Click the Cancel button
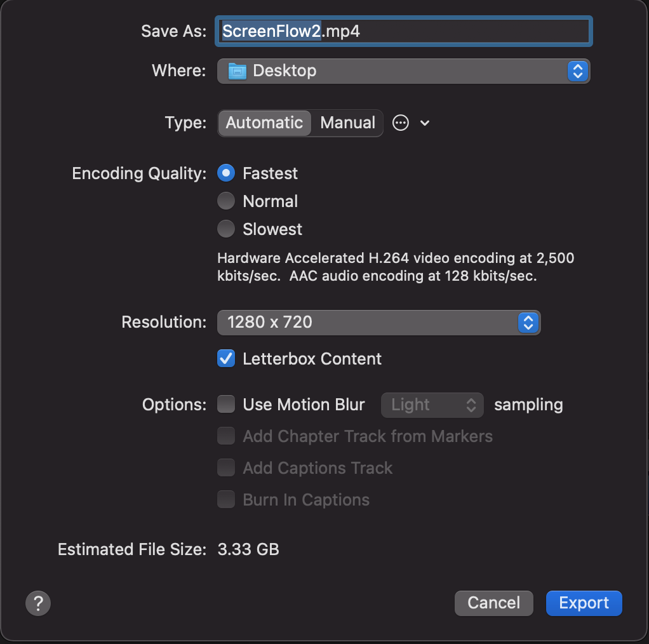The height and width of the screenshot is (644, 649). point(493,603)
